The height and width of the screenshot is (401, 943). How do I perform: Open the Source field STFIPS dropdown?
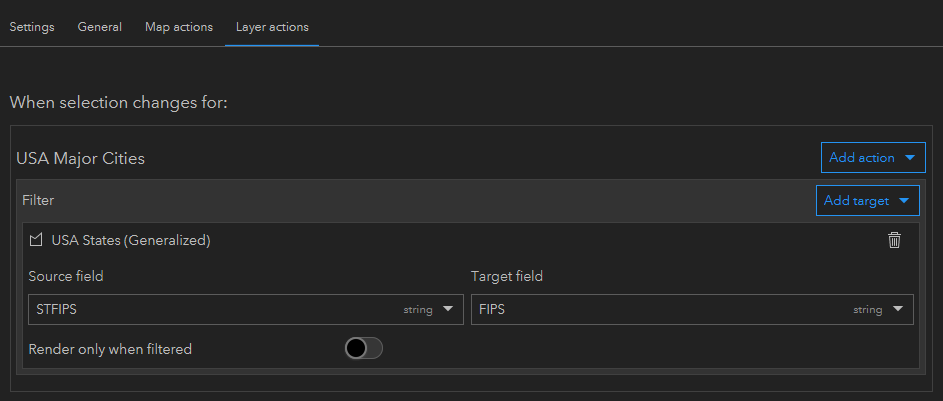pos(245,310)
